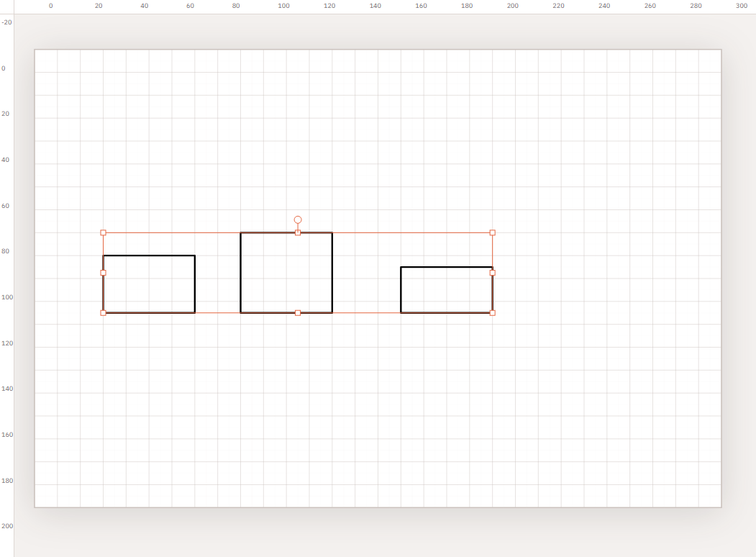This screenshot has height=557, width=756.
Task: Click the top-center selection handle
Action: click(x=298, y=232)
